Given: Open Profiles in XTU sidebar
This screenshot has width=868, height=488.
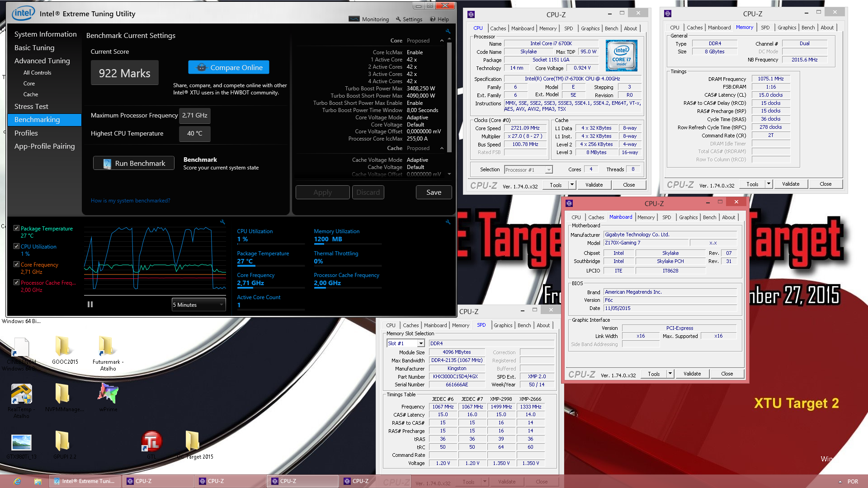Looking at the screenshot, I should (26, 133).
